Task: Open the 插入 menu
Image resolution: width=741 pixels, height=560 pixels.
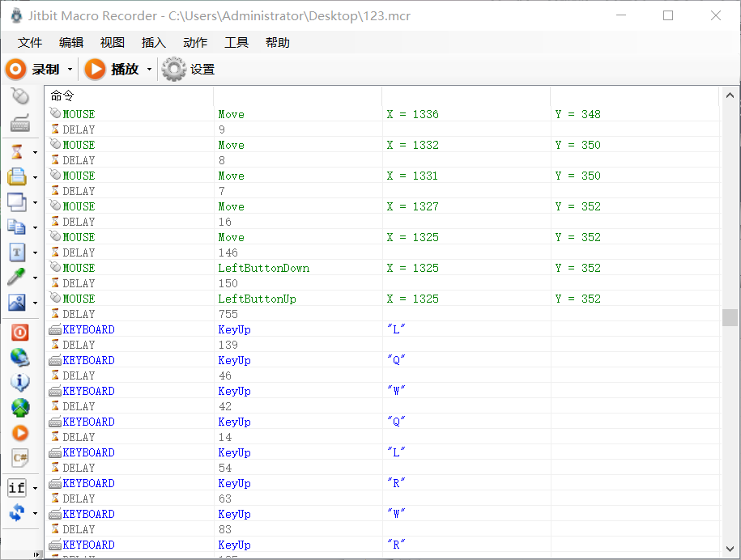Action: pos(154,43)
